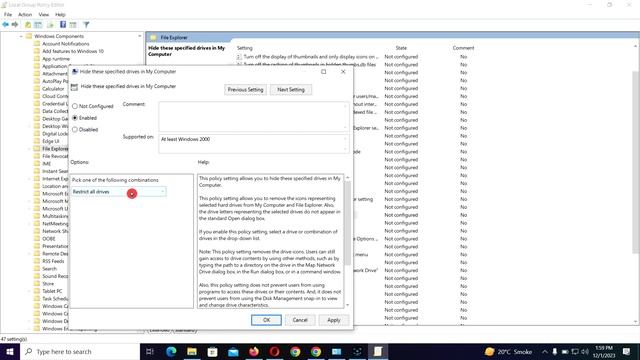
Task: Select the Enabled radio button
Action: point(75,118)
